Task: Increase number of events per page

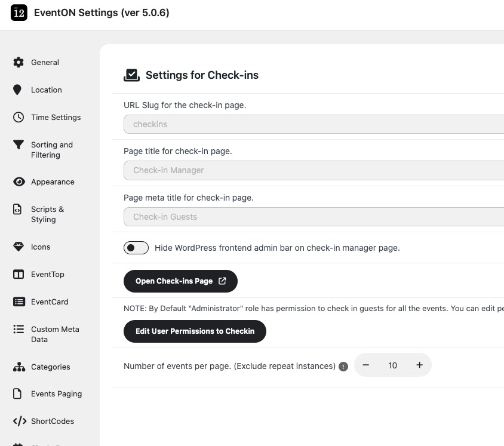Action: point(419,365)
